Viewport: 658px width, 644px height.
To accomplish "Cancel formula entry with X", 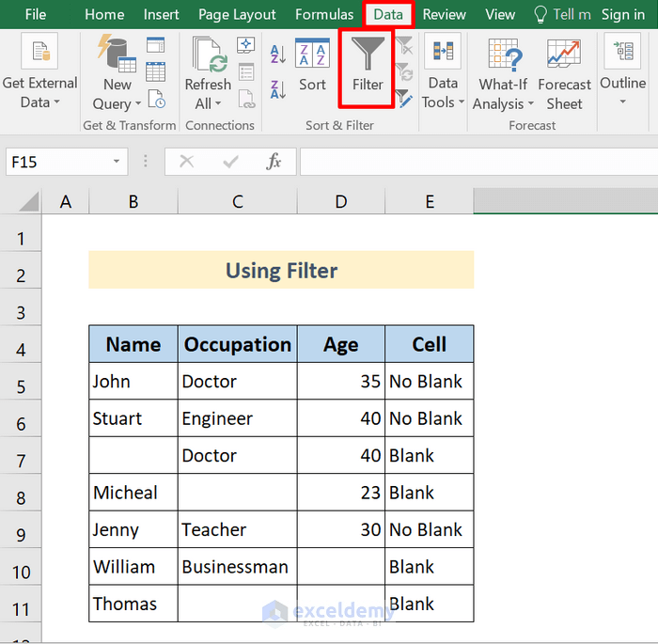I will point(187,162).
